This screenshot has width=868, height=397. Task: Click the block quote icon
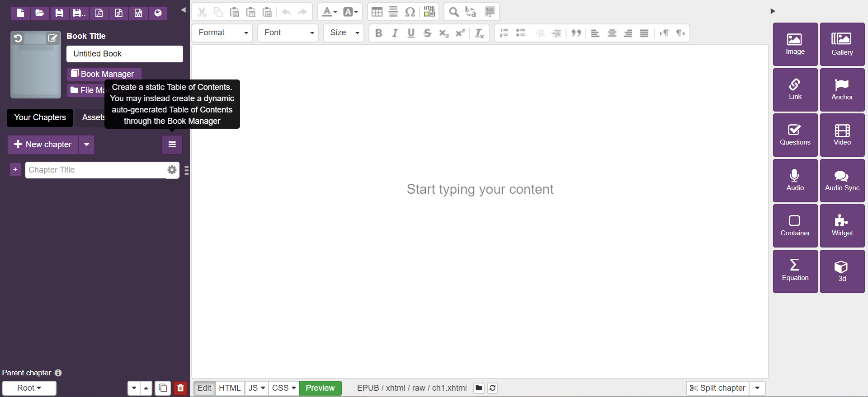576,33
